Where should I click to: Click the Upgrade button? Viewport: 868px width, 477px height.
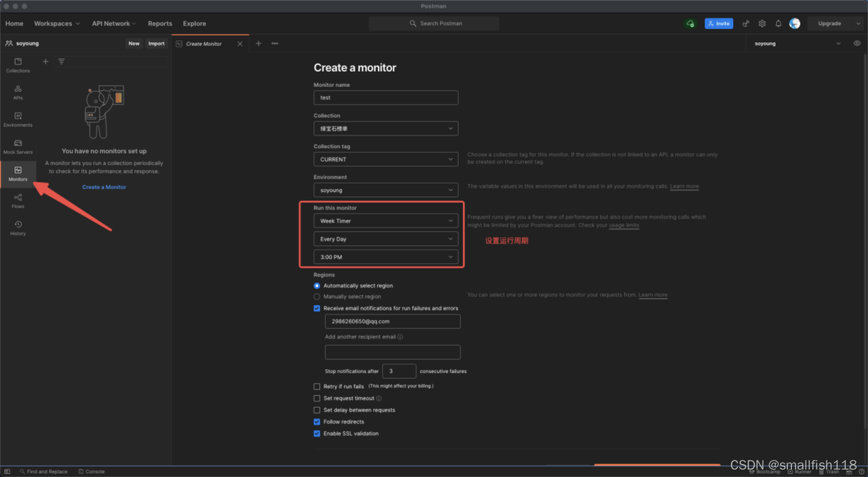pyautogui.click(x=830, y=23)
